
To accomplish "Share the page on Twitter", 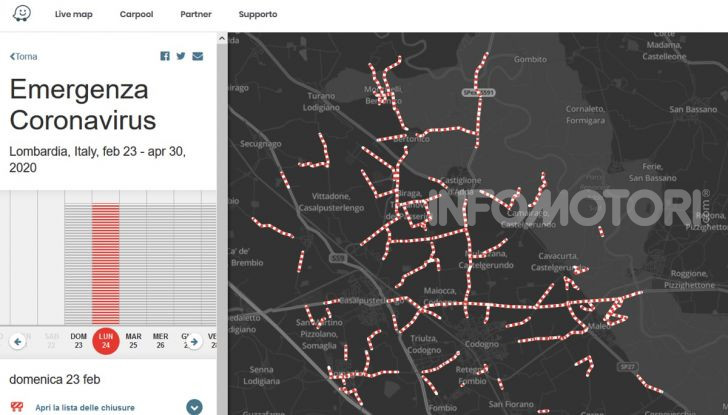I will coord(181,56).
